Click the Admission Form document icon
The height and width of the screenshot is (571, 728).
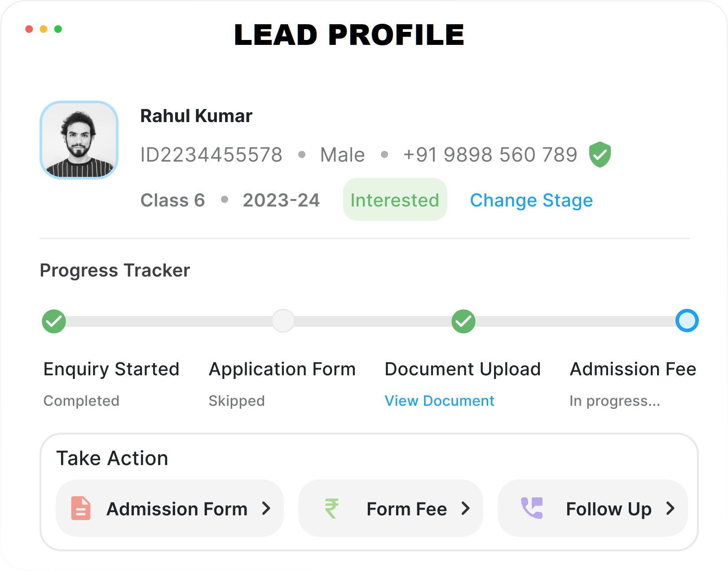click(81, 509)
